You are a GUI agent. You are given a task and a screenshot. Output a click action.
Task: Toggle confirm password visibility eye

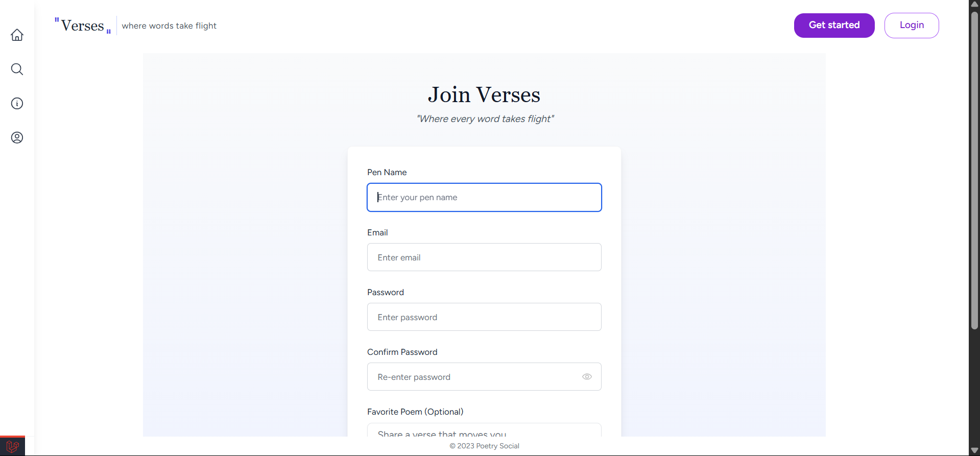587,377
